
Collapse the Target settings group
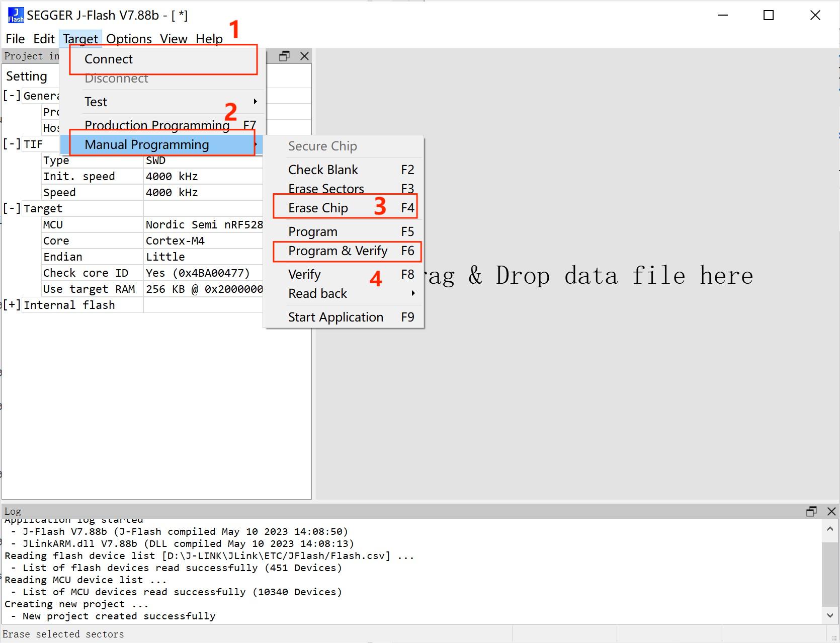point(12,208)
